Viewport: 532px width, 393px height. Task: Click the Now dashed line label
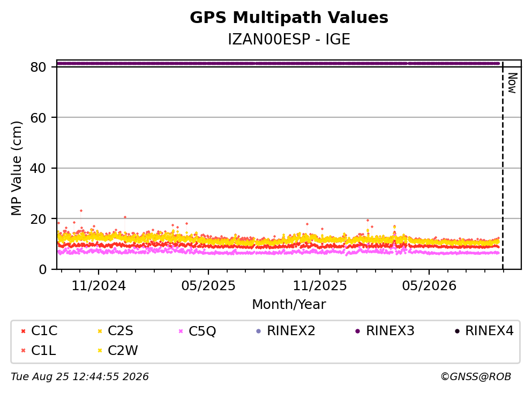tap(512, 83)
